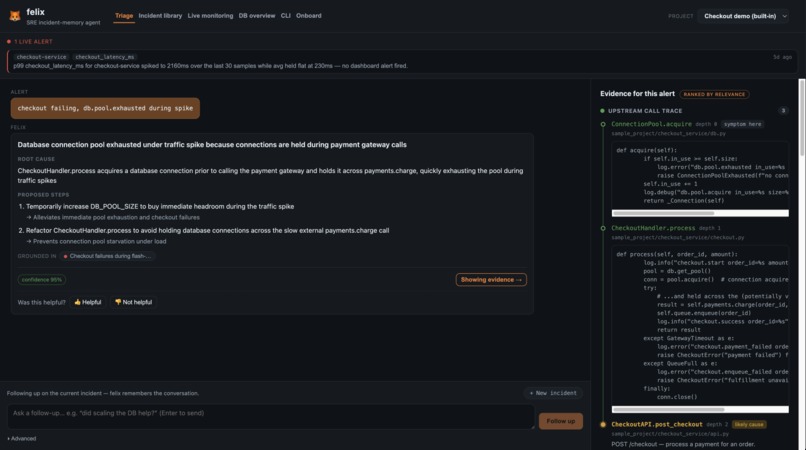Expand the Advanced section
The height and width of the screenshot is (450, 806).
[x=22, y=439]
